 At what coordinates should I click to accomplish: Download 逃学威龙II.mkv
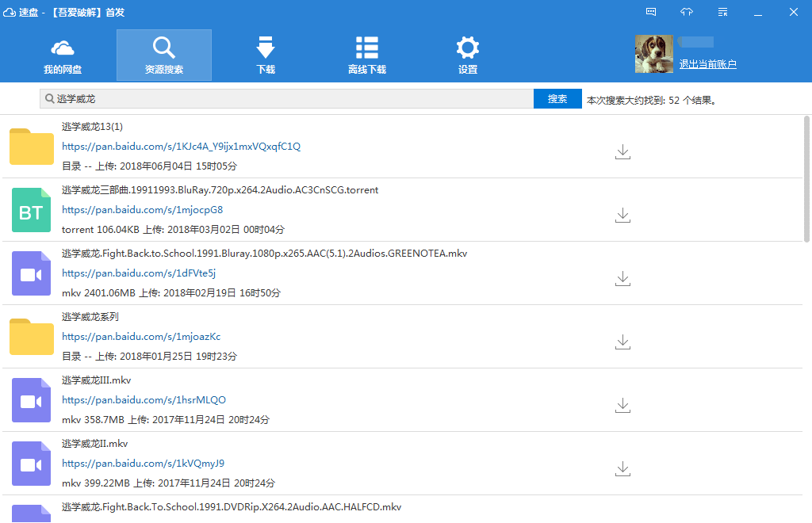point(622,468)
